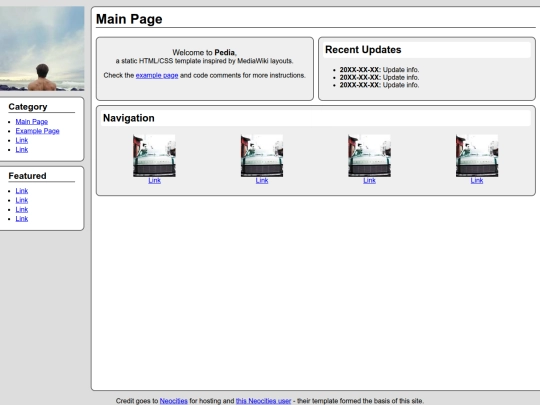Open the Example Page sidebar link
540x405 pixels.
point(38,131)
